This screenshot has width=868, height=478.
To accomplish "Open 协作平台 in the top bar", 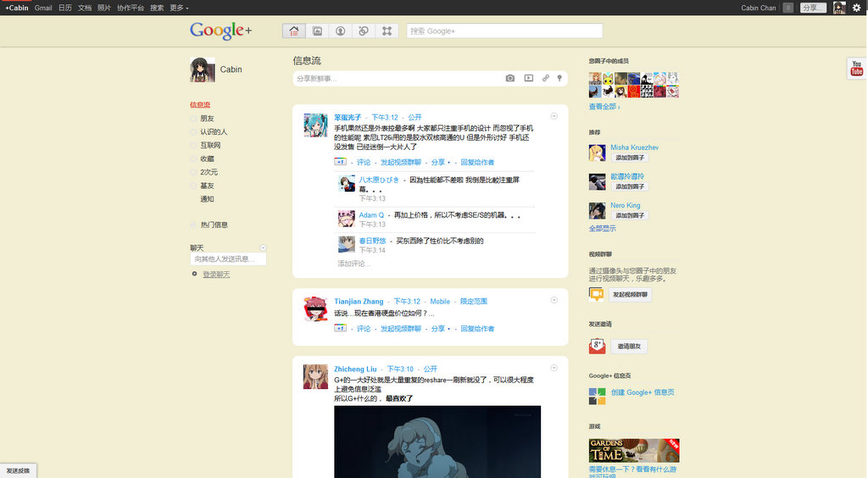I will coord(131,8).
